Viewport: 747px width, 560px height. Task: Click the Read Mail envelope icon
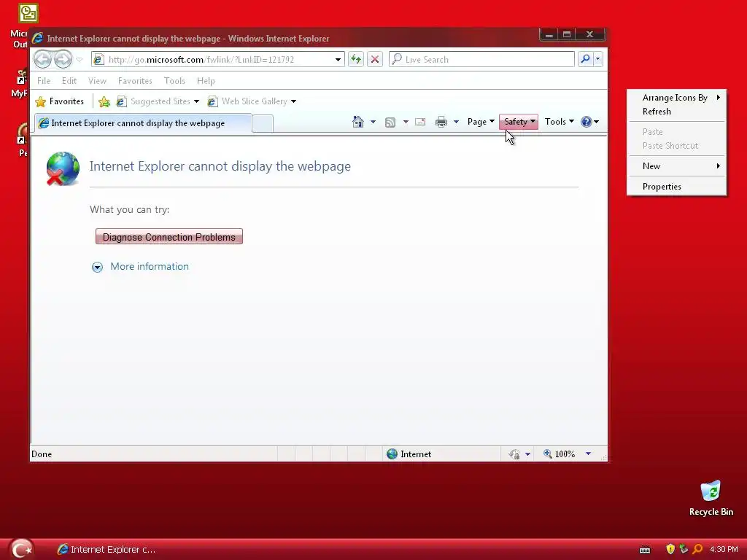(420, 122)
